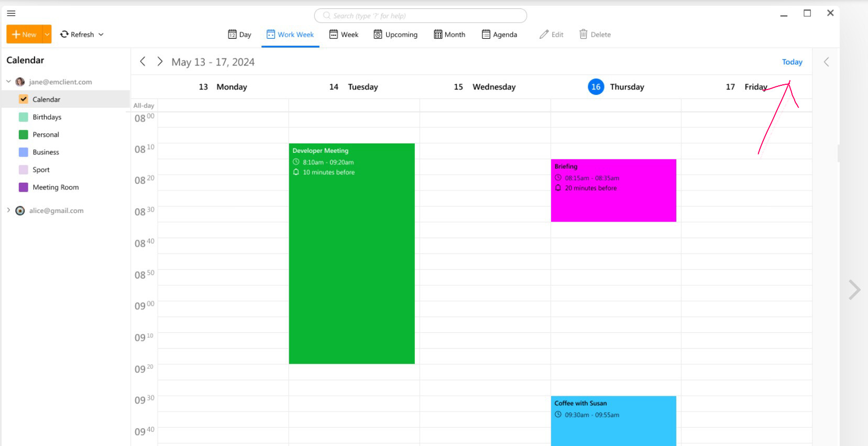Expand the alice@gmail.com account

8,210
